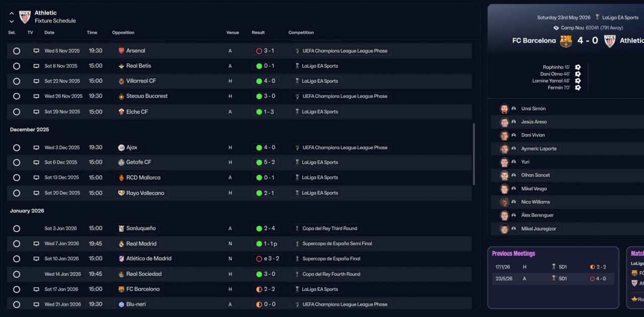Select the Sanluqueño fixture radio button
The width and height of the screenshot is (644, 317).
(x=17, y=229)
